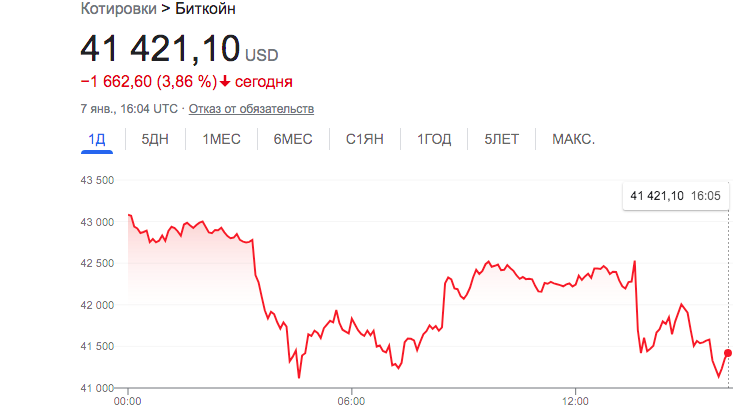Click the red down arrow icon
The image size is (750, 408).
(x=226, y=82)
